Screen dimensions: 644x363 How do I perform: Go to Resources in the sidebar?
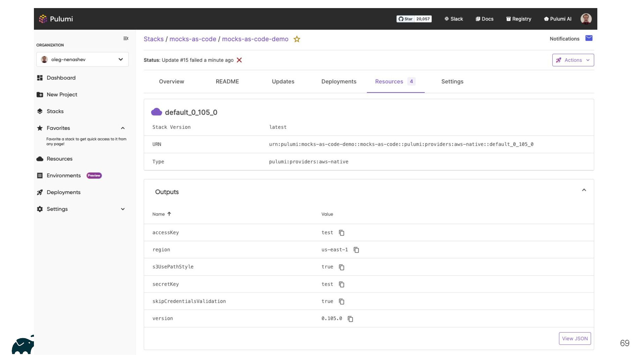[59, 159]
